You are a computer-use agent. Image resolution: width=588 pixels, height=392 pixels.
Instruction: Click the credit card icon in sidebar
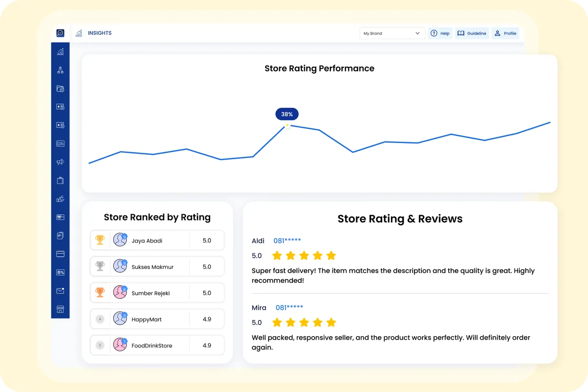click(x=60, y=254)
